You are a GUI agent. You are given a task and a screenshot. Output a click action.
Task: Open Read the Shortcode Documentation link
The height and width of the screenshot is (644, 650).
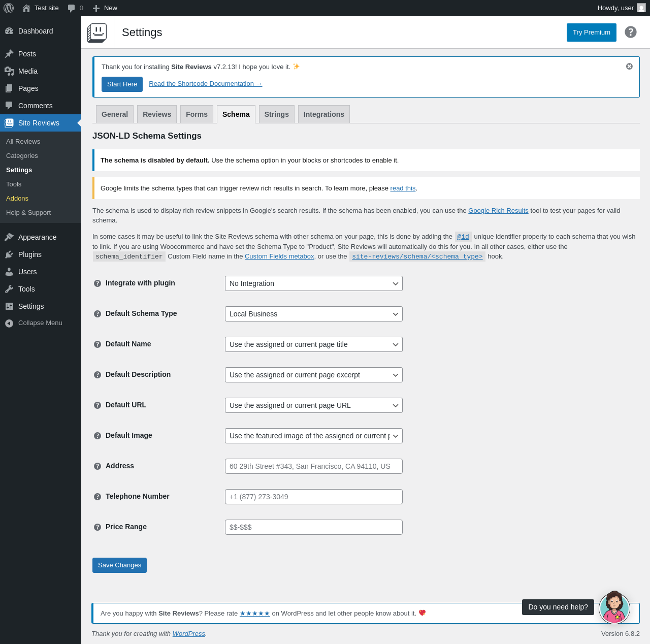click(205, 84)
